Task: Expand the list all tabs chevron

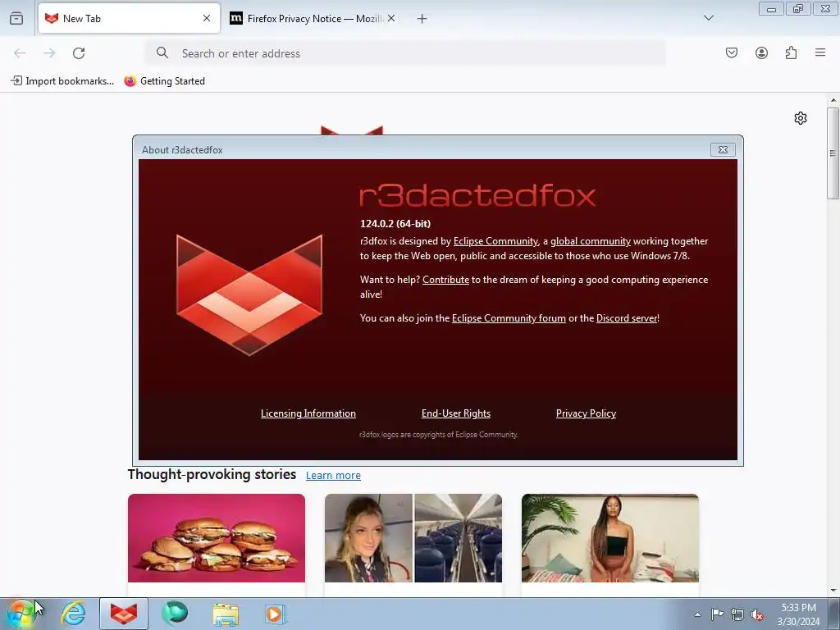Action: pyautogui.click(x=709, y=18)
